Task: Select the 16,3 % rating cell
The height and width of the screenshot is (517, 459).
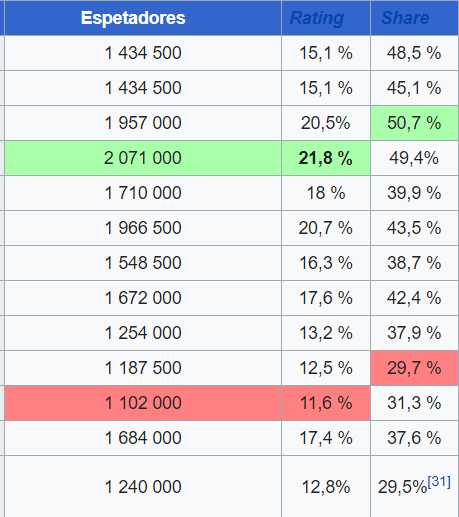Action: pyautogui.click(x=326, y=263)
